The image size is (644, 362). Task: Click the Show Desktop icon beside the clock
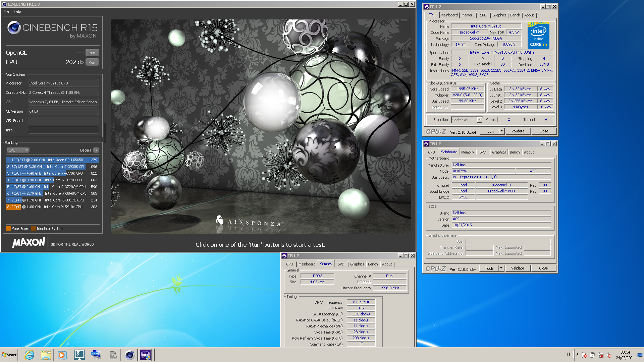640,355
